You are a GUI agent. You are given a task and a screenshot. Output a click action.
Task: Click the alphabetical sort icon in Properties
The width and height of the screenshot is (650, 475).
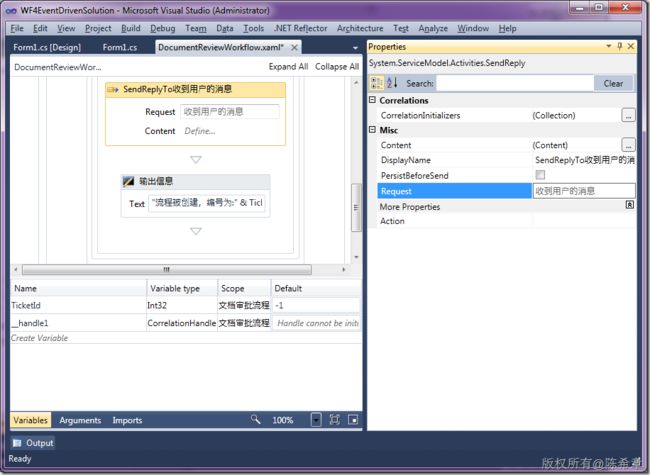point(392,83)
